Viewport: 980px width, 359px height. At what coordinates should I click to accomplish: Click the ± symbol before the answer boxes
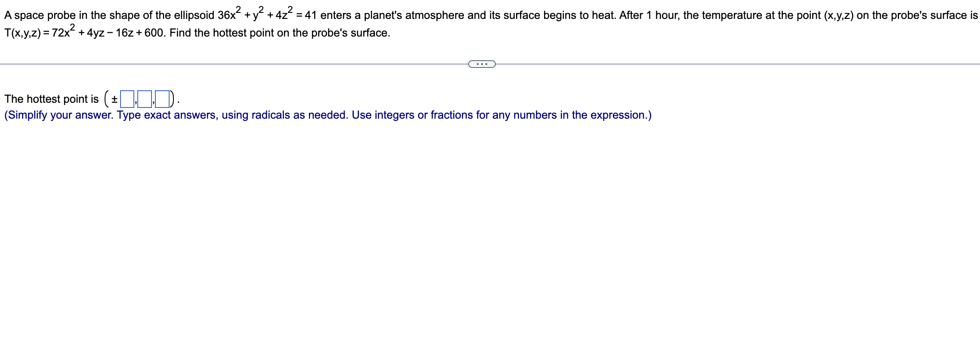coord(114,100)
